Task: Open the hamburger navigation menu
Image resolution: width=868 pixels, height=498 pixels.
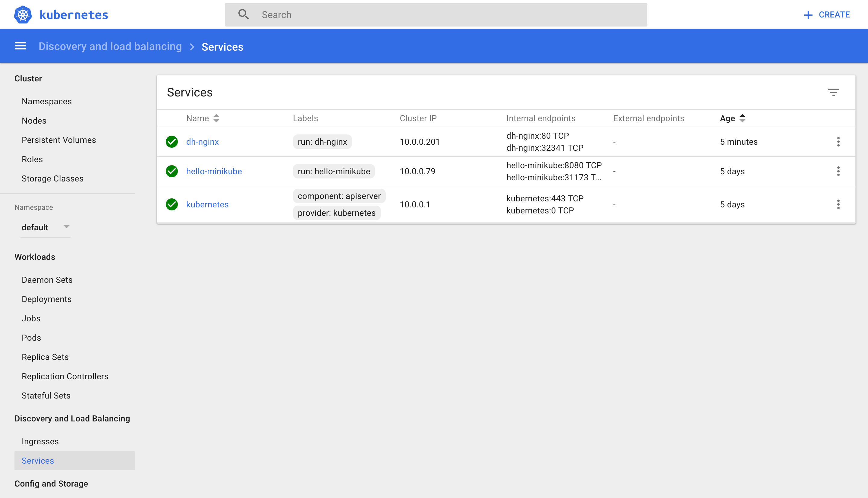Action: [x=20, y=46]
